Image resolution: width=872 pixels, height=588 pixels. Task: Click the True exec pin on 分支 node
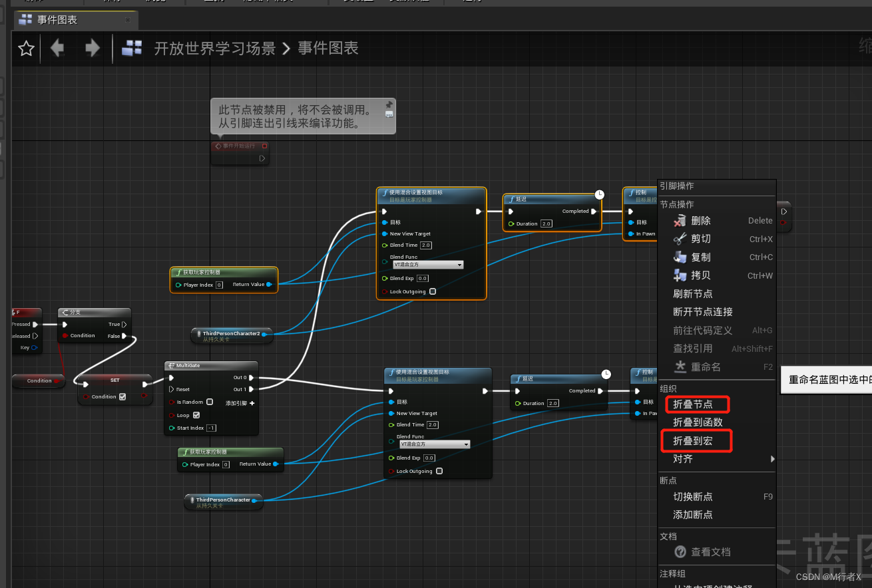pyautogui.click(x=124, y=325)
